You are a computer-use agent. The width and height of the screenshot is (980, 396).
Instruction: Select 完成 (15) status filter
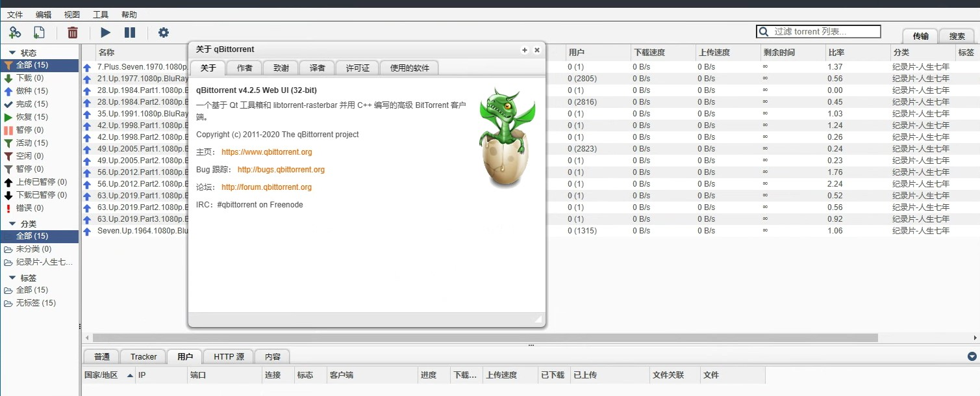(40, 104)
